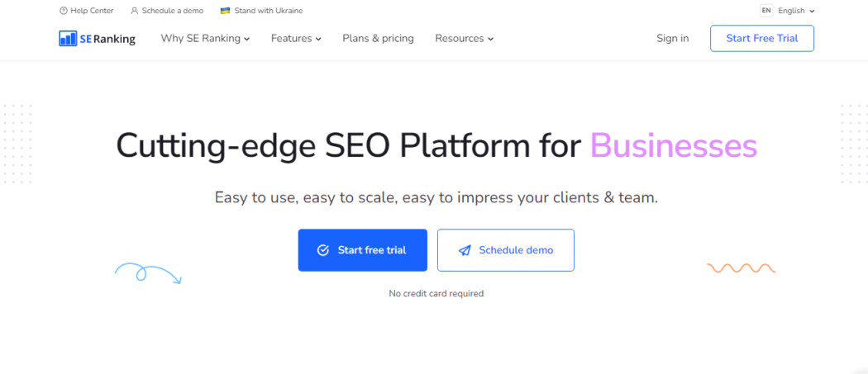Click the Help Center question mark icon
Screen dimensions: 868x374
coord(63,11)
